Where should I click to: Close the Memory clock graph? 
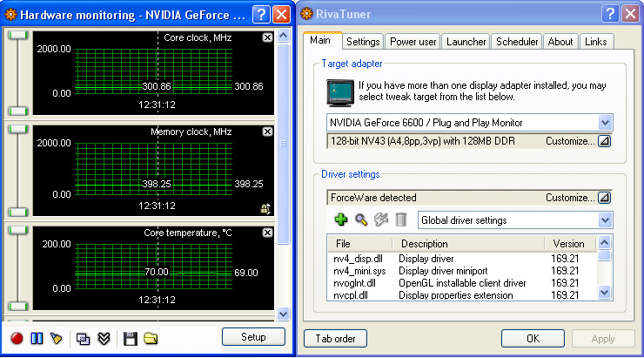267,132
